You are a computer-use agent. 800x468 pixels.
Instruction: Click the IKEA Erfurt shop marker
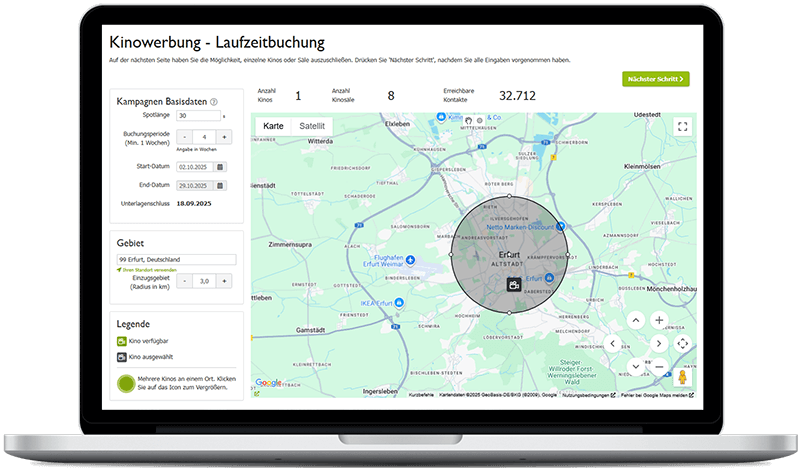399,303
